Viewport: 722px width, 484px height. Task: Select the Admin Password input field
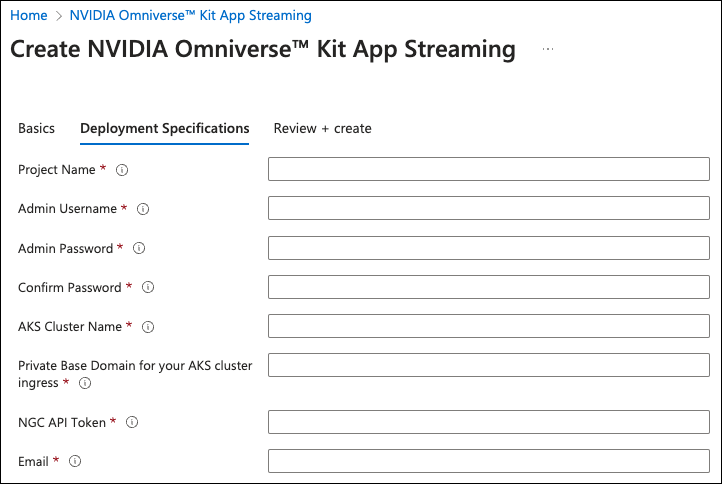[x=489, y=248]
